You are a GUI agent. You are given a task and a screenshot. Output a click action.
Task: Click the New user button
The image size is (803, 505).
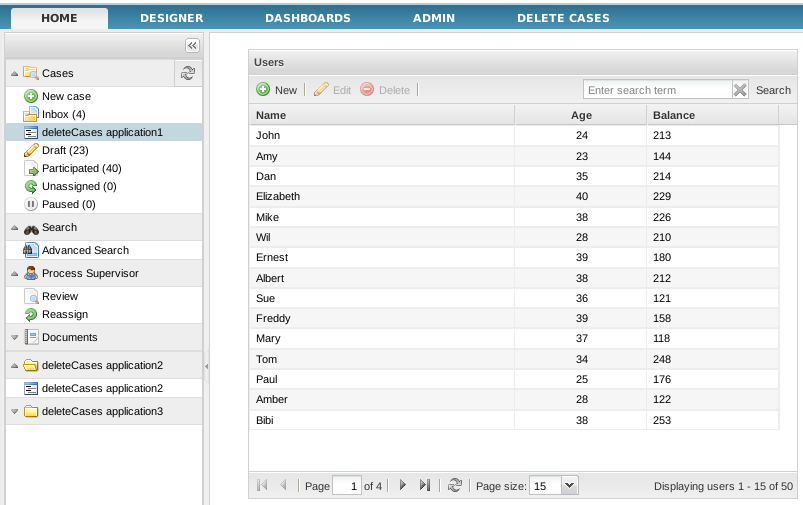[x=277, y=90]
